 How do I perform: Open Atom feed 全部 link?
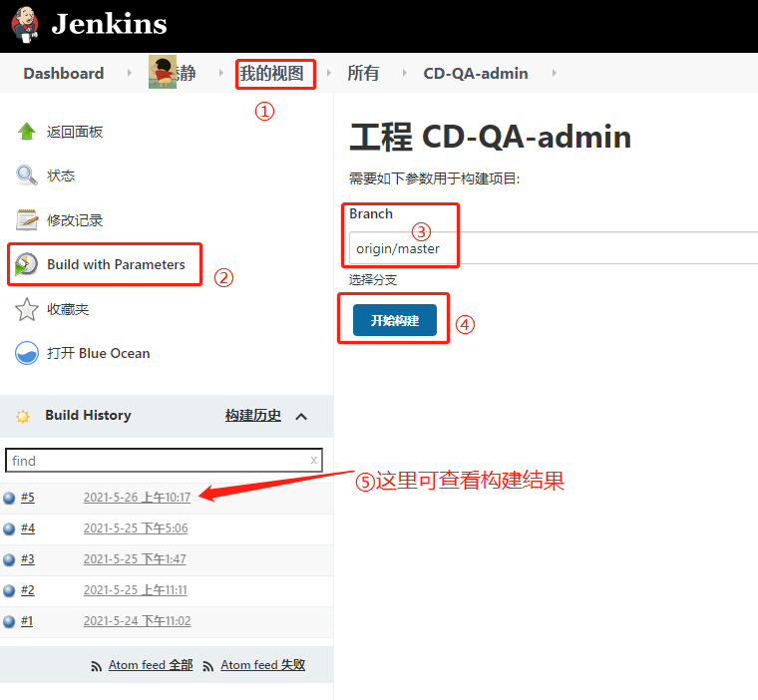tap(151, 665)
